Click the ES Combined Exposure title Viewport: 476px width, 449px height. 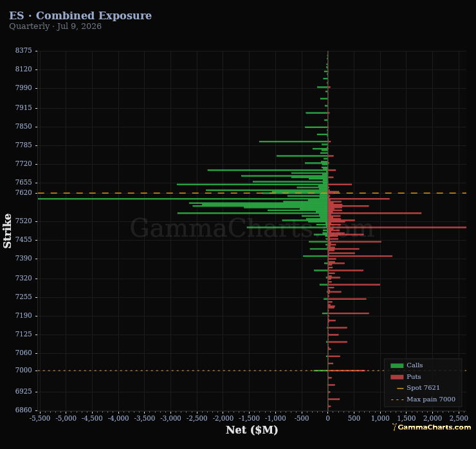[80, 15]
